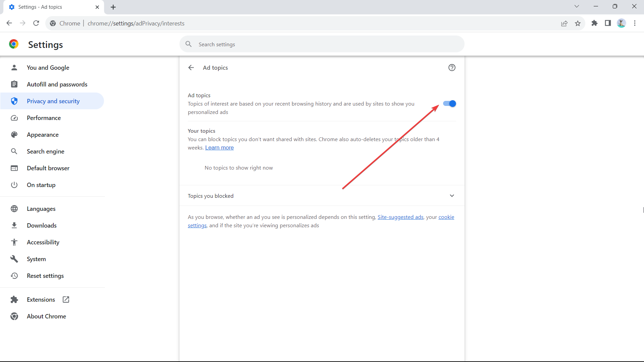644x362 pixels.
Task: Open the Extensions puzzle icon in toolbar
Action: tap(594, 23)
